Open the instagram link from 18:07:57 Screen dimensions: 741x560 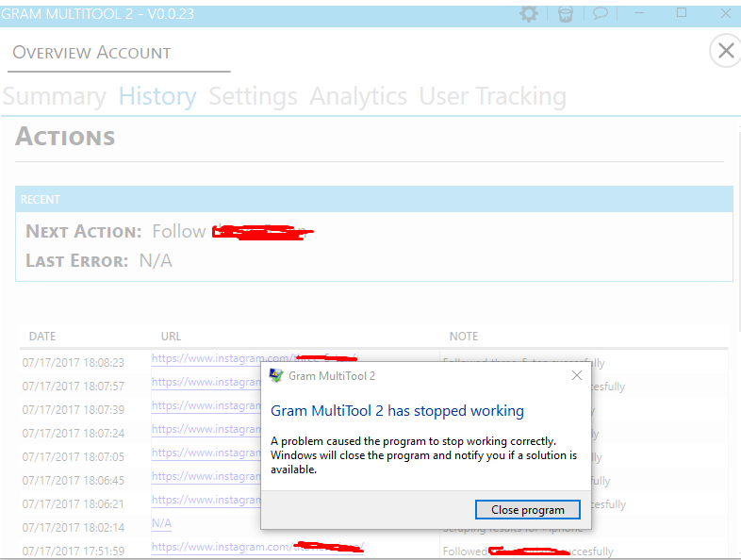tap(206, 382)
